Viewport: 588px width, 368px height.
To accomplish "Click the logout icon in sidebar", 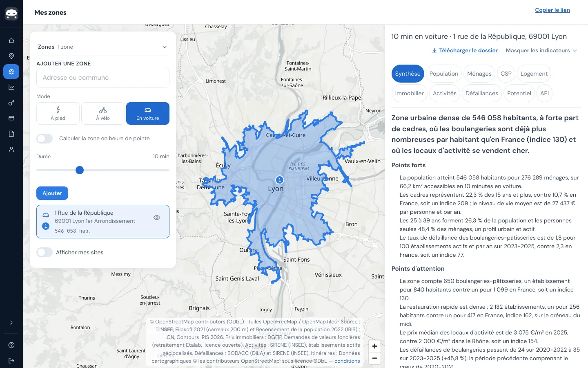I will point(11,361).
